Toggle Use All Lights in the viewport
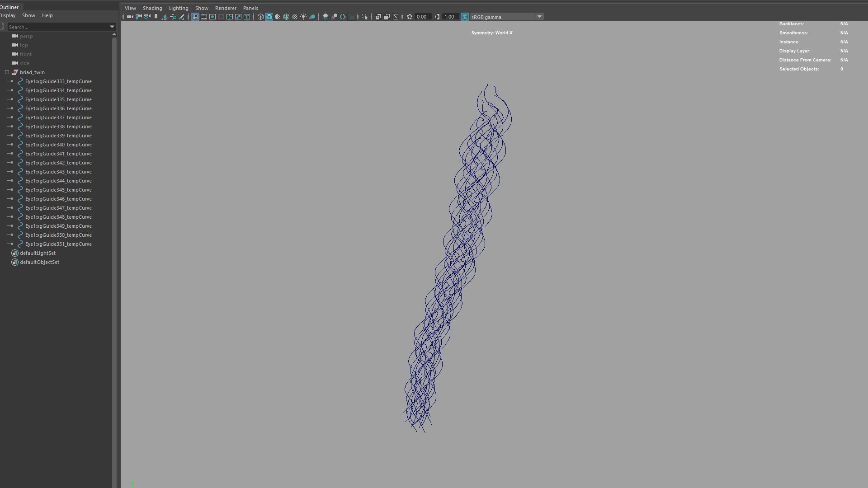This screenshot has width=868, height=488. (x=304, y=17)
